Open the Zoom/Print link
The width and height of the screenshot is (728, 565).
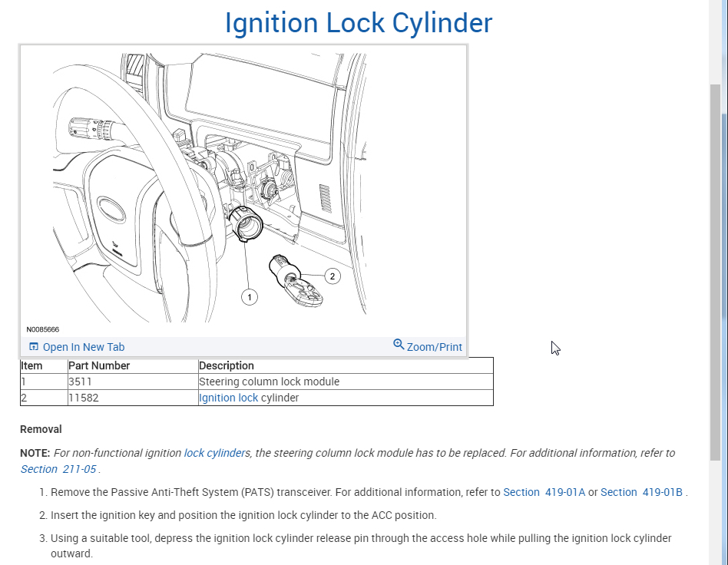434,347
